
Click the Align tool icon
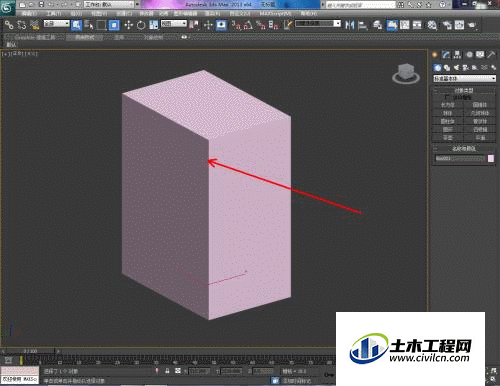pyautogui.click(x=362, y=25)
